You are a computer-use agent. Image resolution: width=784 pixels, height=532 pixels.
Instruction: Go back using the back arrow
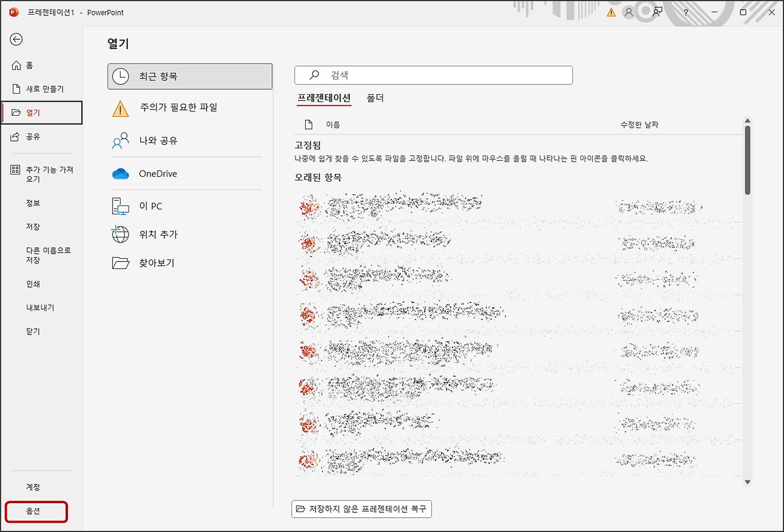[x=17, y=39]
